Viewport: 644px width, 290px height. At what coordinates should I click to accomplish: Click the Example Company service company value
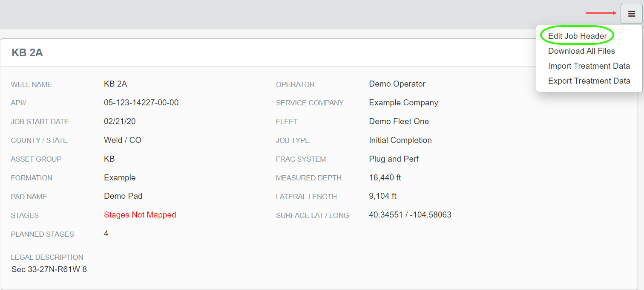tap(403, 103)
